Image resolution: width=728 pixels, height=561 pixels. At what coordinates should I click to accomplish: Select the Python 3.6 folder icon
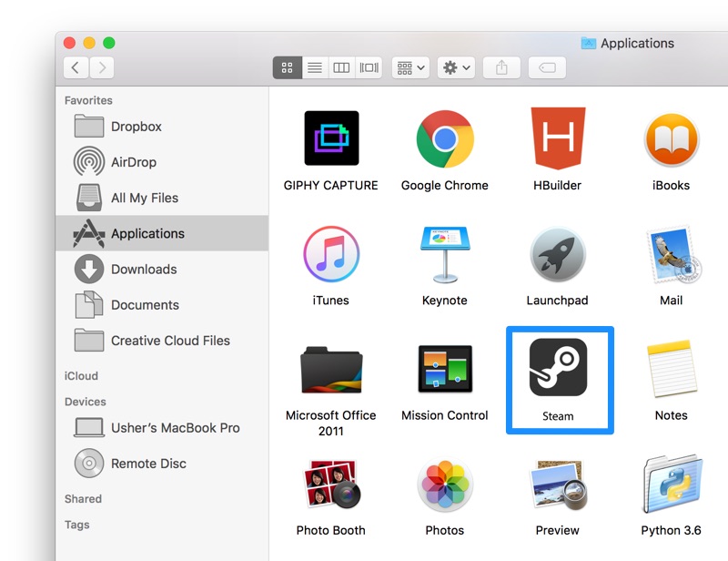[x=673, y=484]
